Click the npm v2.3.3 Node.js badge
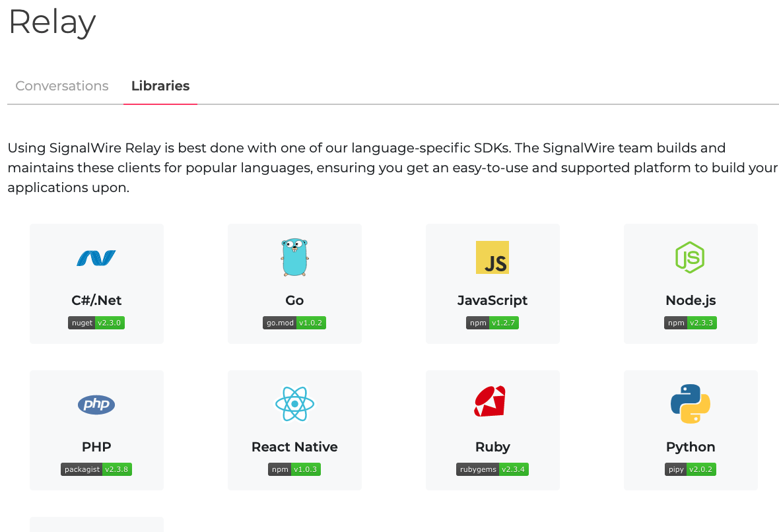 point(691,323)
